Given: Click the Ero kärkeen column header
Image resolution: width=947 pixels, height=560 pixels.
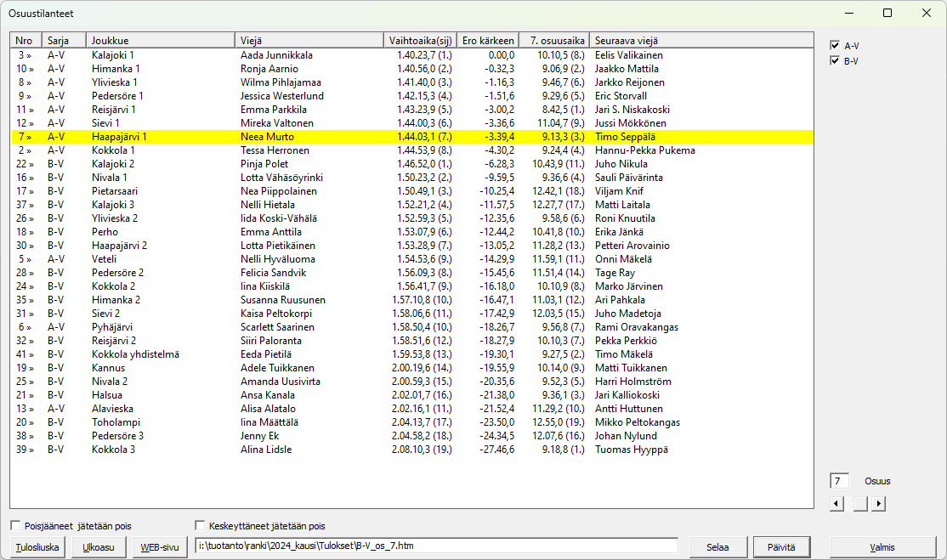Looking at the screenshot, I should [487, 40].
